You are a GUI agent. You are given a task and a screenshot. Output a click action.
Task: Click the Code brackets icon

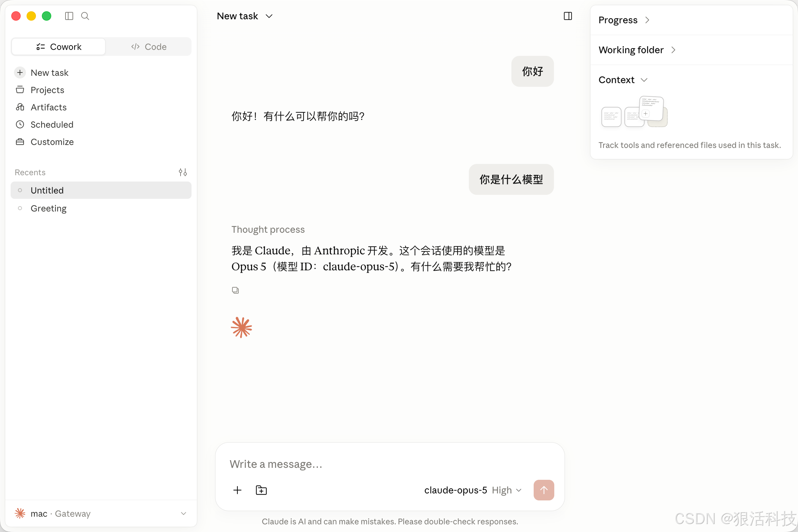point(135,47)
